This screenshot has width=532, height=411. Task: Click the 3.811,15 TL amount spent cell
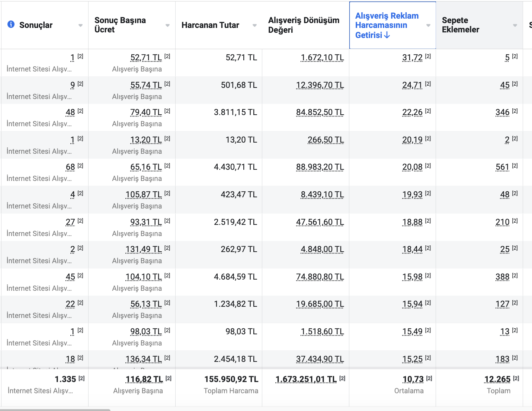pos(235,112)
